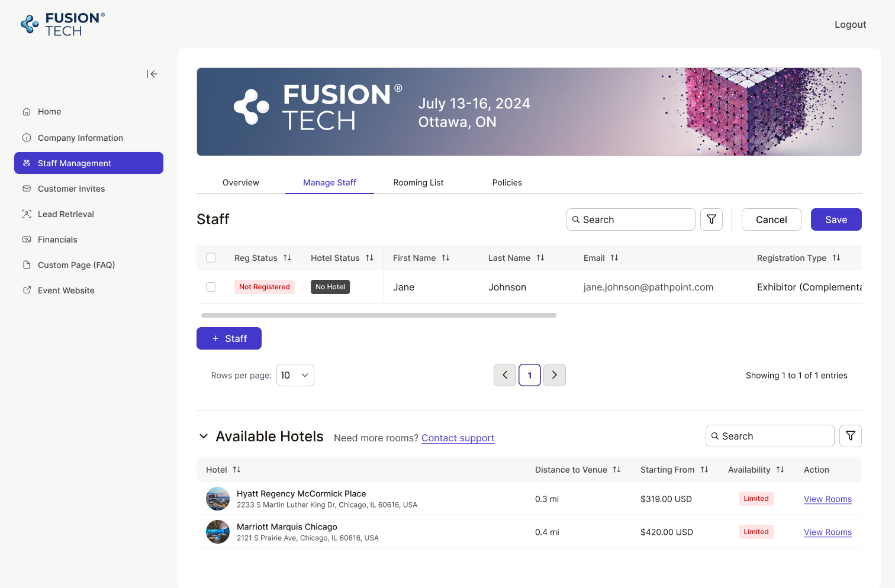Click the Fusion Tech logo in the top left

click(63, 24)
